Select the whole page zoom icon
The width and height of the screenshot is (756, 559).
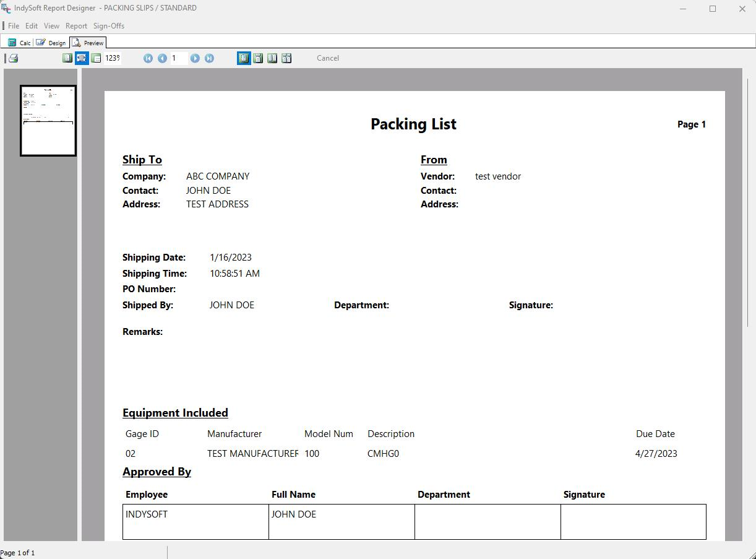point(67,58)
